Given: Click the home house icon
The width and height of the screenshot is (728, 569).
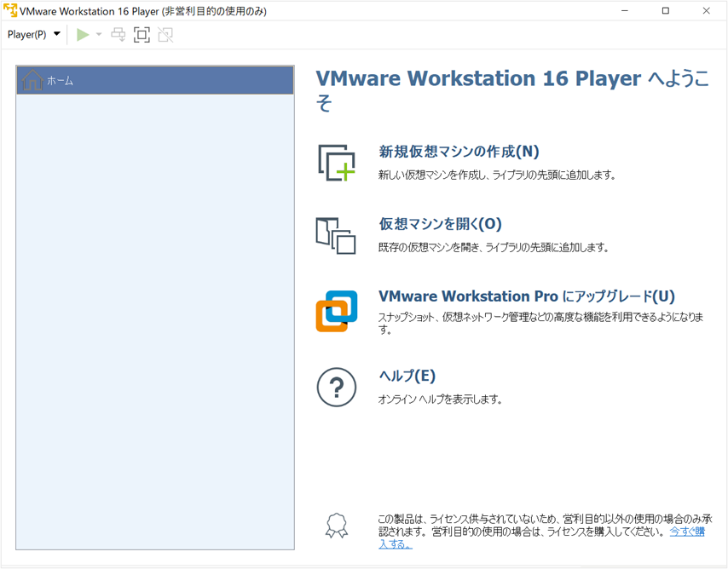Looking at the screenshot, I should pos(32,80).
